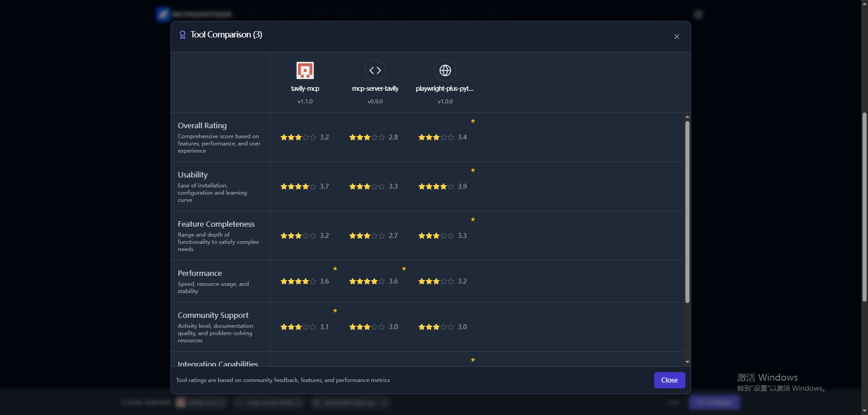Click the mcp-server-tavily Performance stars
Image resolution: width=868 pixels, height=415 pixels.
[x=367, y=281]
